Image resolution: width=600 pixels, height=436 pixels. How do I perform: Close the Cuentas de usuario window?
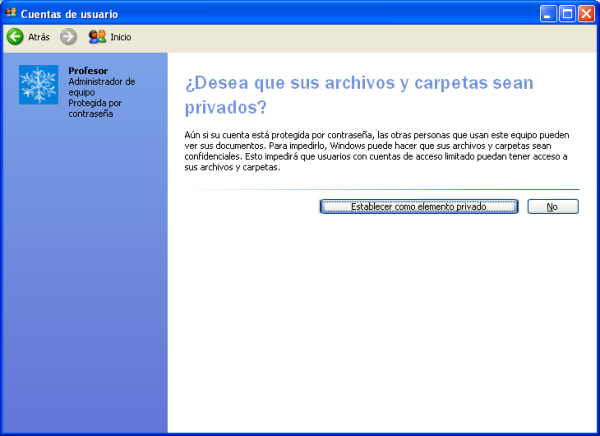(586, 13)
